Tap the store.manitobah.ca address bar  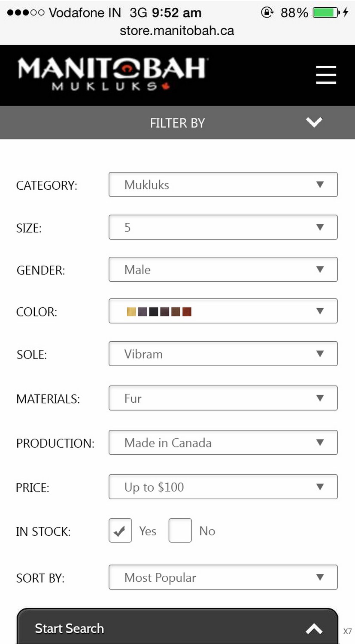point(177,31)
